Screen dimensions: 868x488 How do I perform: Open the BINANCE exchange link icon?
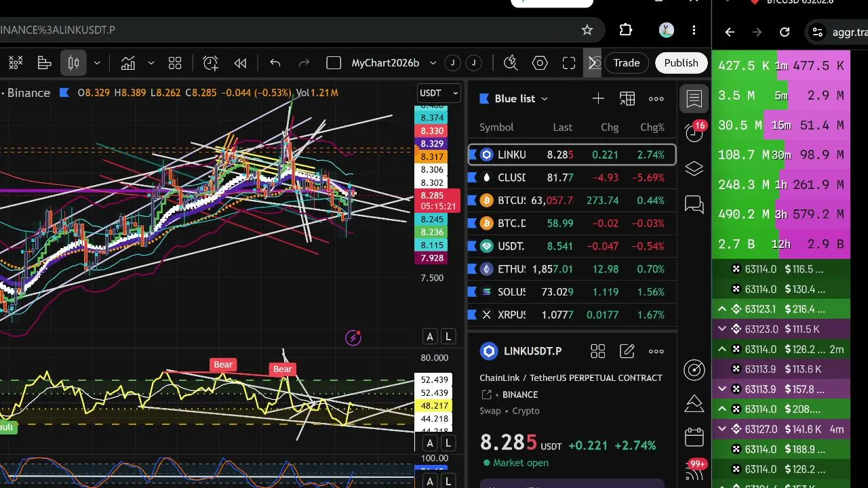pos(486,394)
